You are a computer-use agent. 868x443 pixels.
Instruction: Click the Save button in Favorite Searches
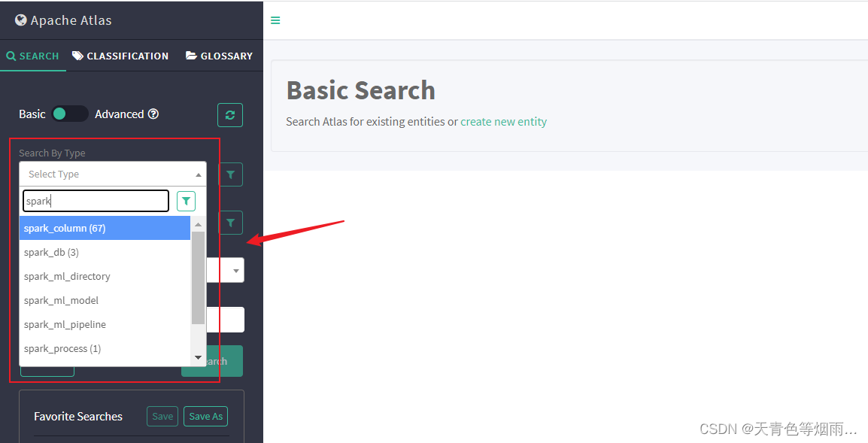[x=162, y=417]
